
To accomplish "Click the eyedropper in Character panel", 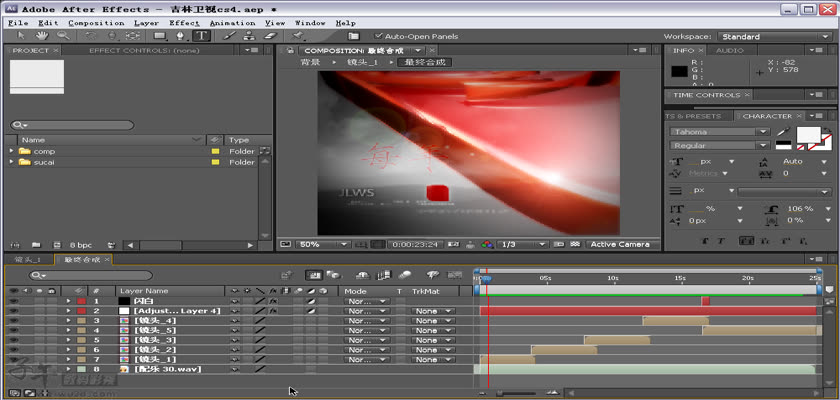I will coord(783,131).
